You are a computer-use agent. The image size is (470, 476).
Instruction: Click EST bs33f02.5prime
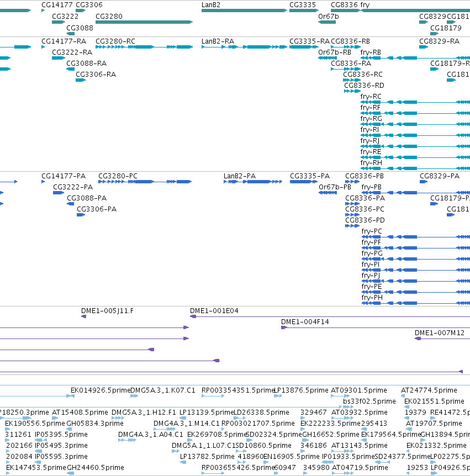coord(369,401)
